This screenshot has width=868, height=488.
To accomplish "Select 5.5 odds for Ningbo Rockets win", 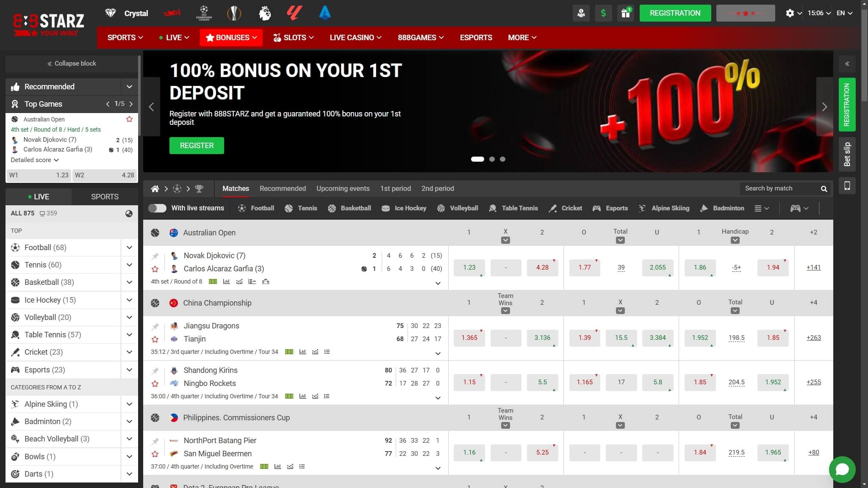I will click(542, 382).
